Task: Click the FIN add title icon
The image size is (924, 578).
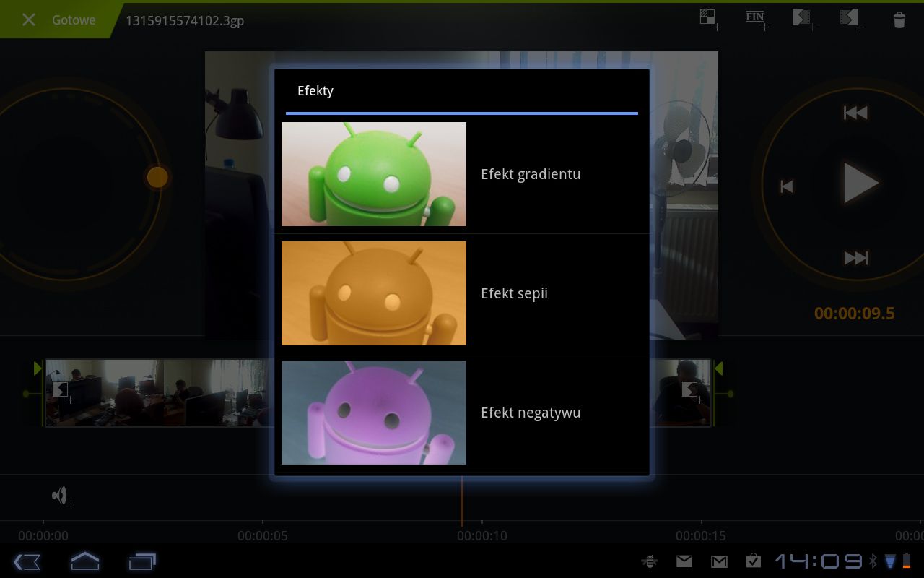Action: coord(757,20)
